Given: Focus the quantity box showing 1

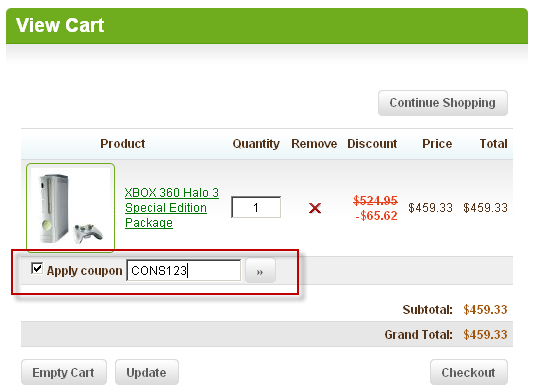Looking at the screenshot, I should point(256,207).
